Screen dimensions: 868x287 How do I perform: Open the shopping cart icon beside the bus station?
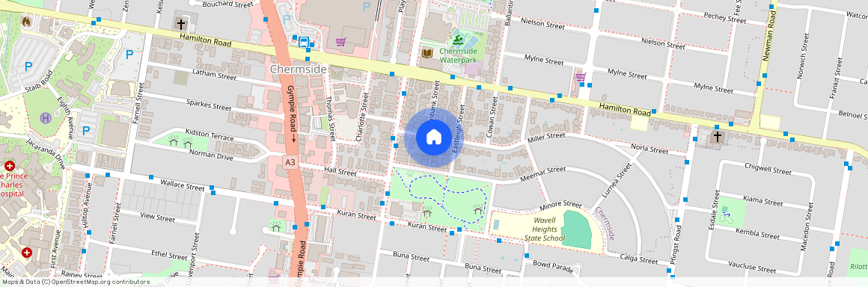coord(341,41)
